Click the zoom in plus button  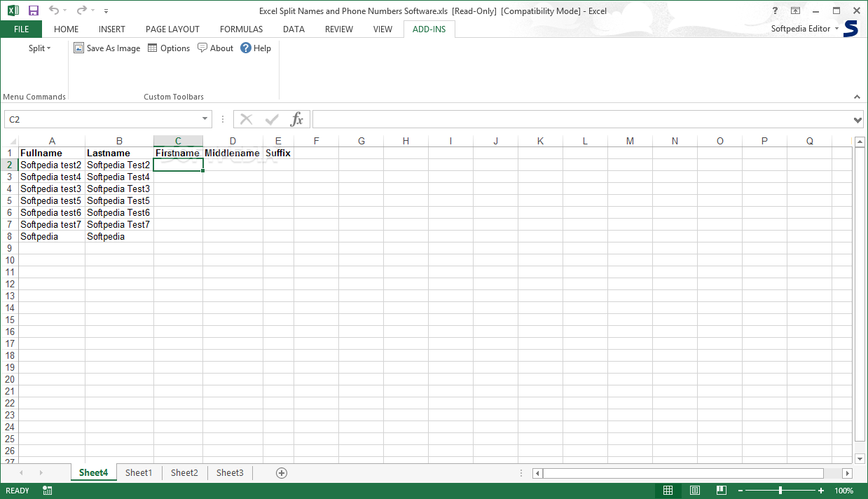(x=821, y=491)
